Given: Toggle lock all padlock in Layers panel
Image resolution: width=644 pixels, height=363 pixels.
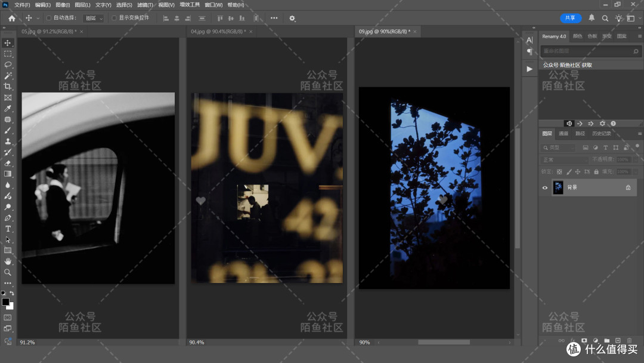Looking at the screenshot, I should (596, 172).
